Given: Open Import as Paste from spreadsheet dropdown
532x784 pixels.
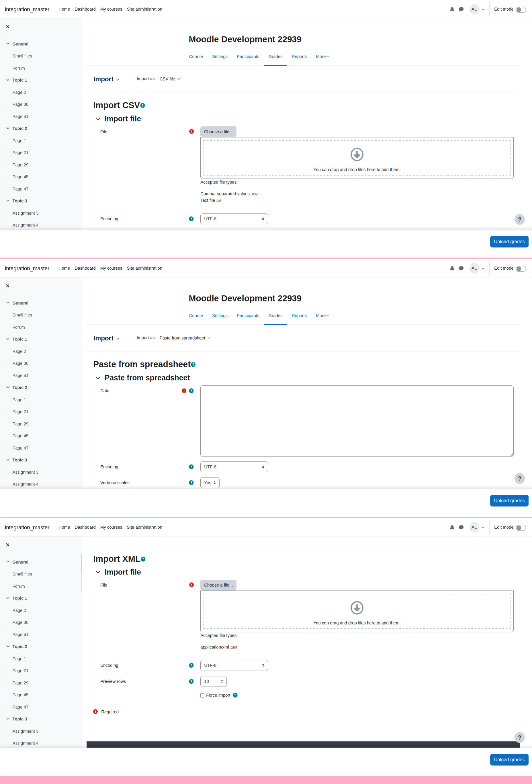Looking at the screenshot, I should click(x=185, y=338).
